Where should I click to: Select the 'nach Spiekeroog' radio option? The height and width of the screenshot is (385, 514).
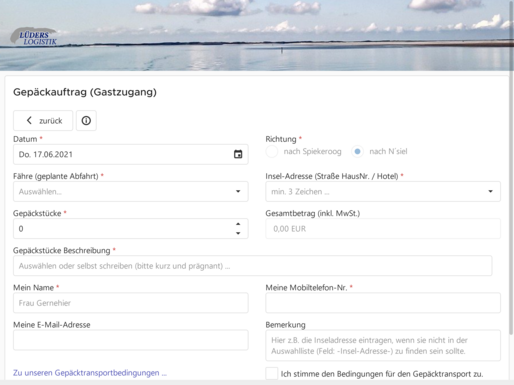click(x=272, y=151)
